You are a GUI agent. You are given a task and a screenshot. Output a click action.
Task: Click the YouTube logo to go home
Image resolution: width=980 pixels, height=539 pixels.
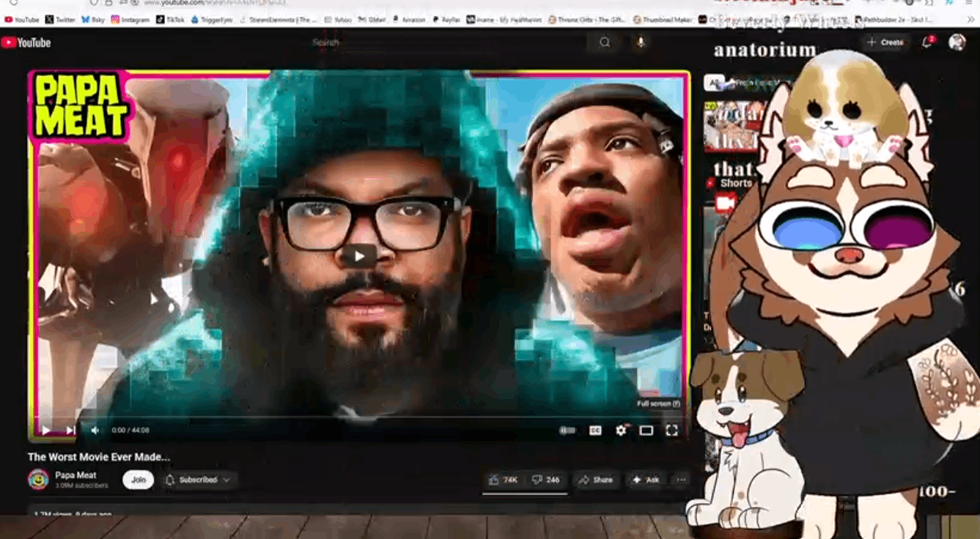coord(26,42)
